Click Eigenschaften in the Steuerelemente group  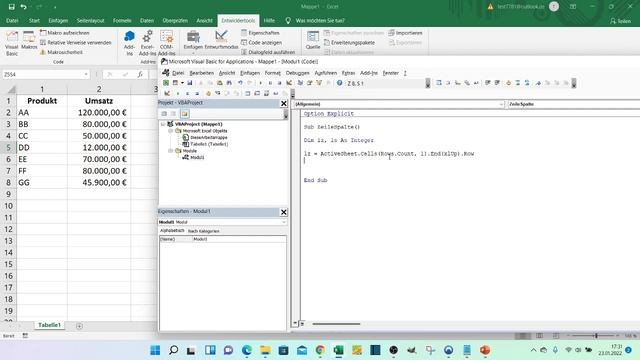tap(260, 33)
